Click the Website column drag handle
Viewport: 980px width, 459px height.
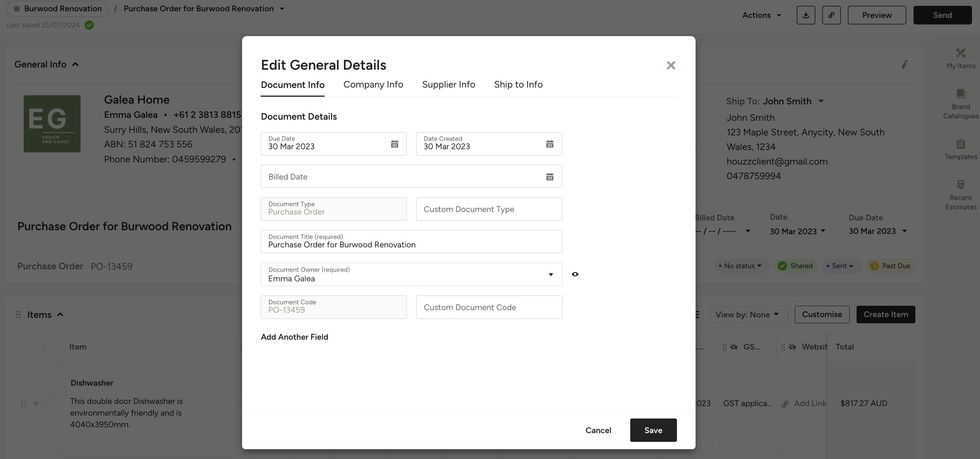[783, 347]
